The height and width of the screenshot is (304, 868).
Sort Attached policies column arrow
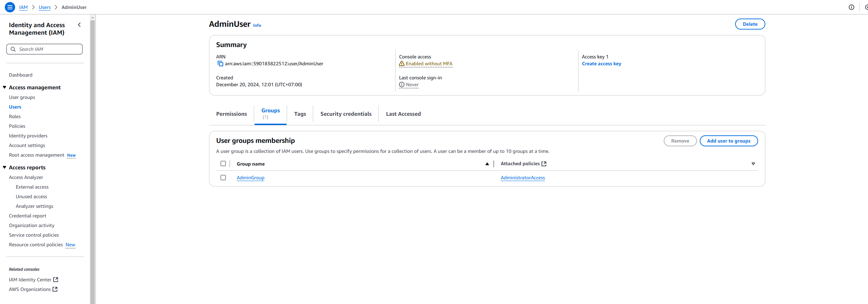pyautogui.click(x=753, y=164)
